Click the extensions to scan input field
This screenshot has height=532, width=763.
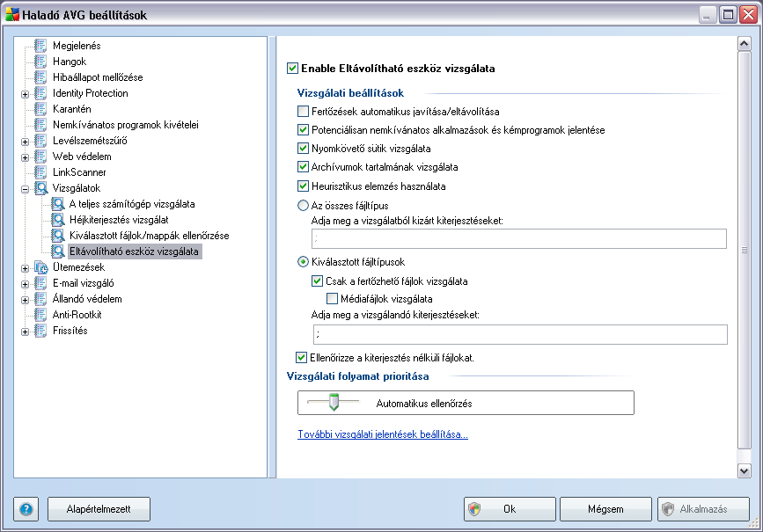(x=520, y=334)
